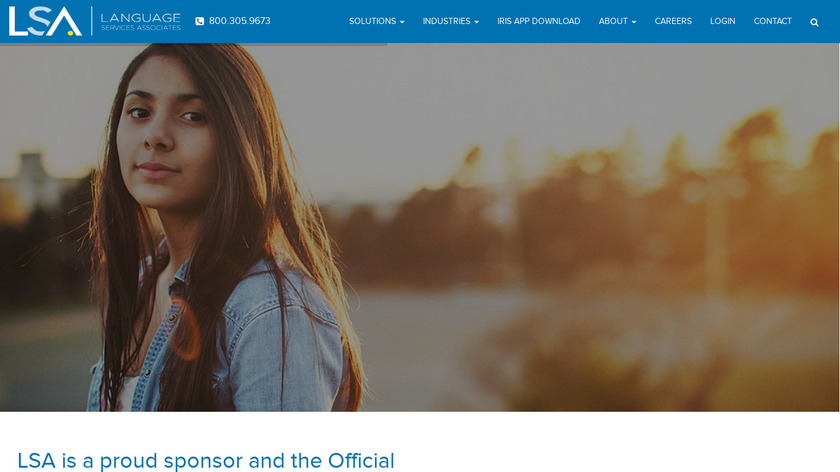840x472 pixels.
Task: Click the yellow dot in LSA logo
Action: click(71, 33)
